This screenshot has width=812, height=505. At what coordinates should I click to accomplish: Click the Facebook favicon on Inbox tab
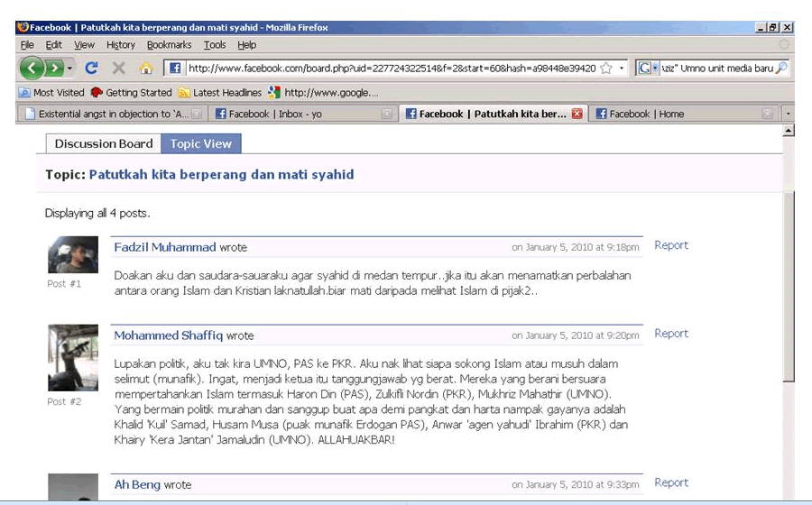tap(221, 114)
